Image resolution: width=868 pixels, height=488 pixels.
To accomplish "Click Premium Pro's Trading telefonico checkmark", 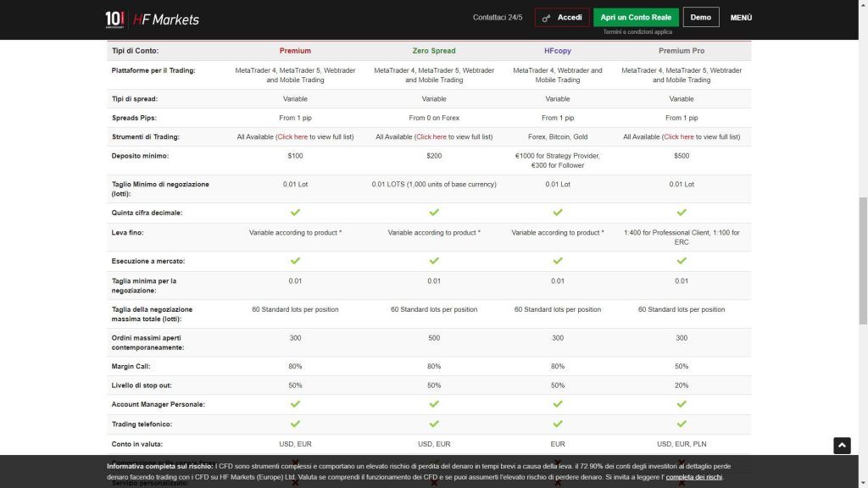I will click(x=682, y=424).
